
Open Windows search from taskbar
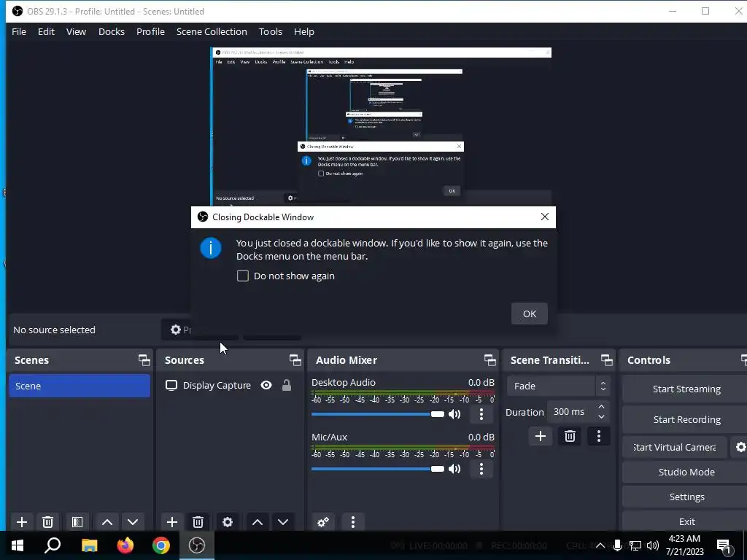pyautogui.click(x=53, y=545)
